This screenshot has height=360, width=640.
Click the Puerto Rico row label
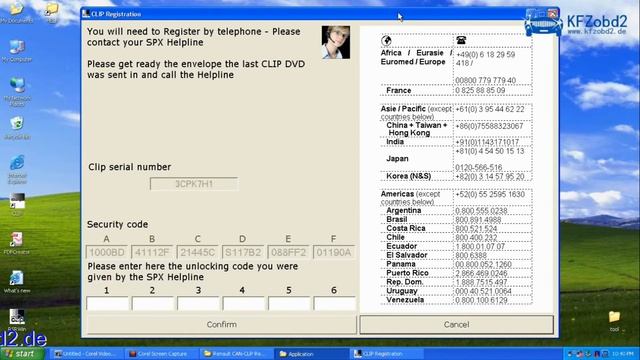pyautogui.click(x=407, y=273)
